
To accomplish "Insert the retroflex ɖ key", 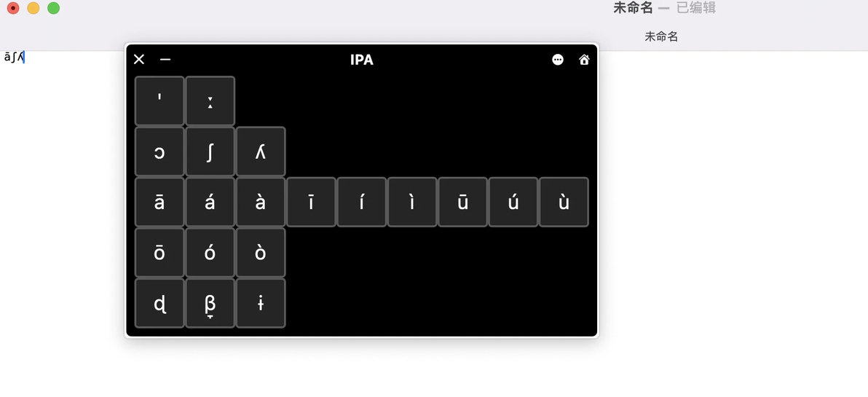I will 159,304.
